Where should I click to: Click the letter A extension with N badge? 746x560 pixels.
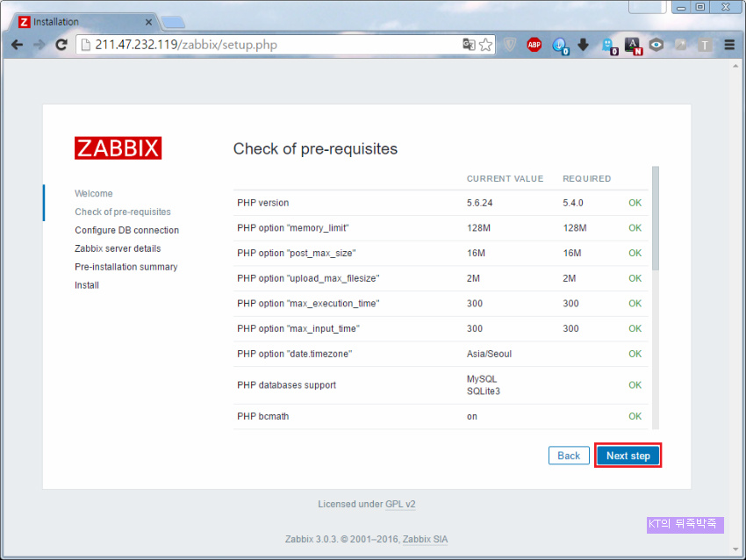click(x=634, y=47)
